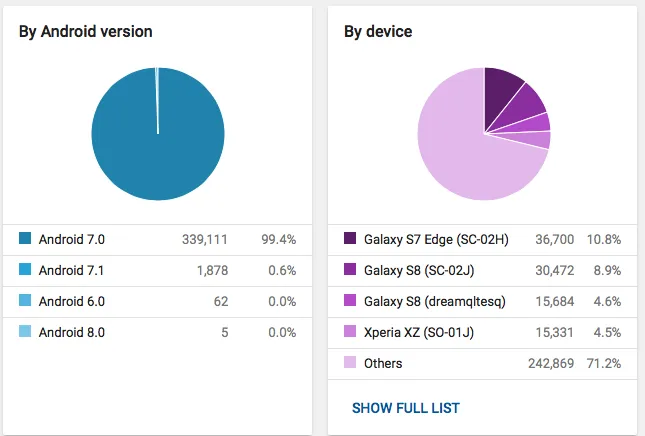The image size is (645, 436).
Task: Click the Android 6.0 legend swatch
Action: coord(25,301)
